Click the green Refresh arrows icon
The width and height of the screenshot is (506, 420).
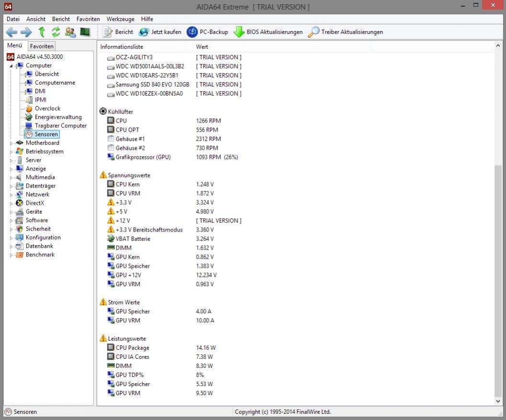pyautogui.click(x=56, y=32)
